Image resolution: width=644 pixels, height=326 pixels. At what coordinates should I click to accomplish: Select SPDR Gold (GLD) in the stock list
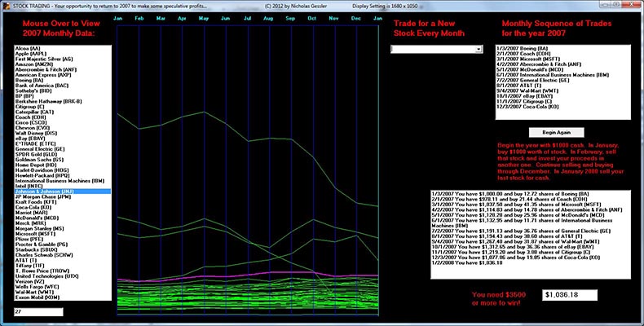[63, 154]
